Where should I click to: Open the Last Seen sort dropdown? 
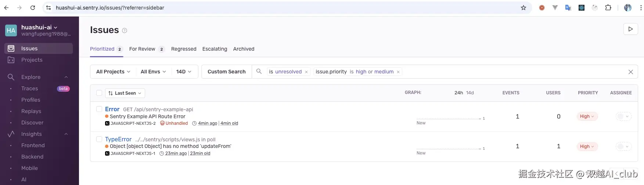click(x=125, y=93)
